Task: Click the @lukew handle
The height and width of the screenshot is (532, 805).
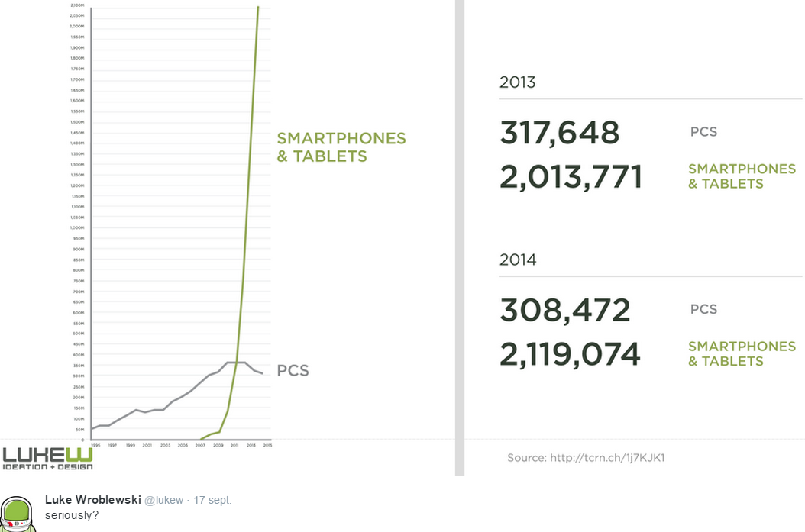Action: (164, 500)
